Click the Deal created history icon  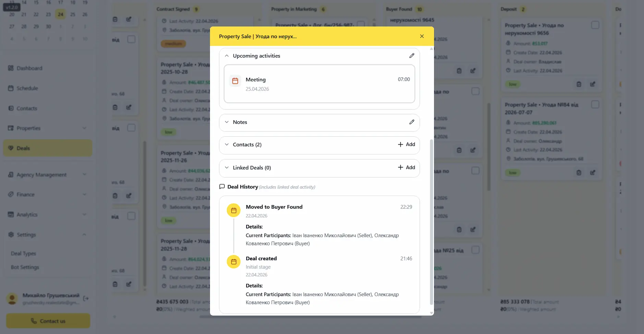pyautogui.click(x=234, y=262)
